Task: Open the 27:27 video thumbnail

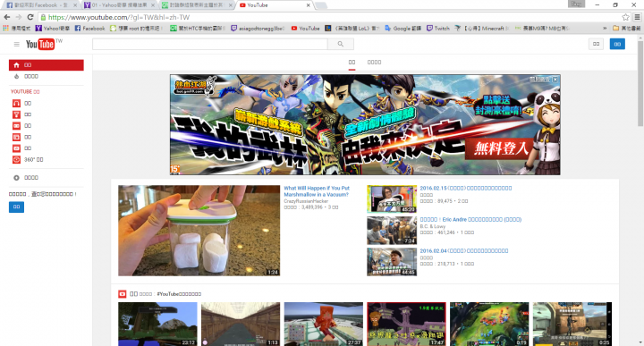Action: coord(324,324)
